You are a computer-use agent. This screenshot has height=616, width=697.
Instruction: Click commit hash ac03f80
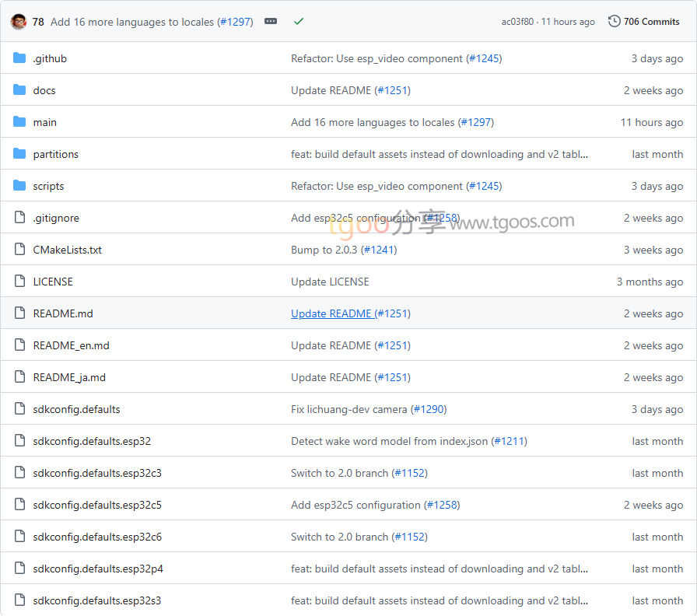pos(517,22)
